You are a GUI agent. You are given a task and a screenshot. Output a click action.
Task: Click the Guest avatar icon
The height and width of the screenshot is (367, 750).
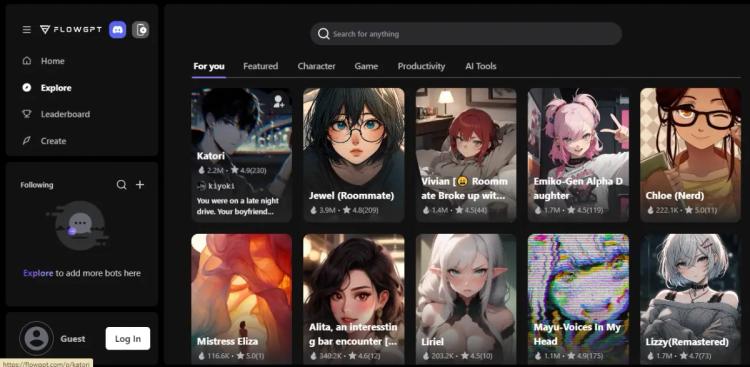(x=36, y=338)
